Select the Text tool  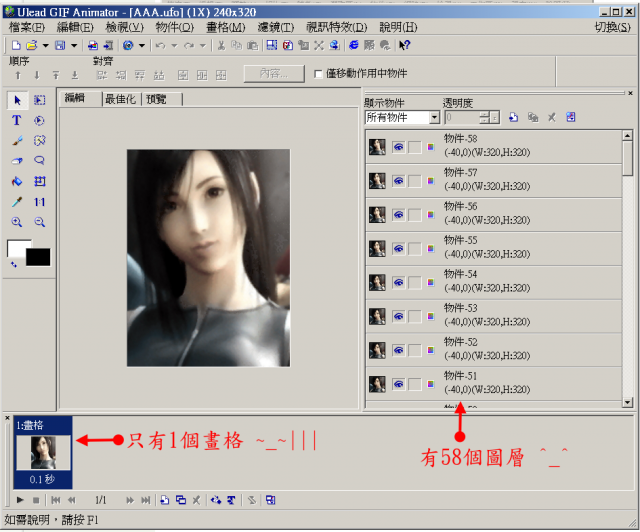point(17,120)
